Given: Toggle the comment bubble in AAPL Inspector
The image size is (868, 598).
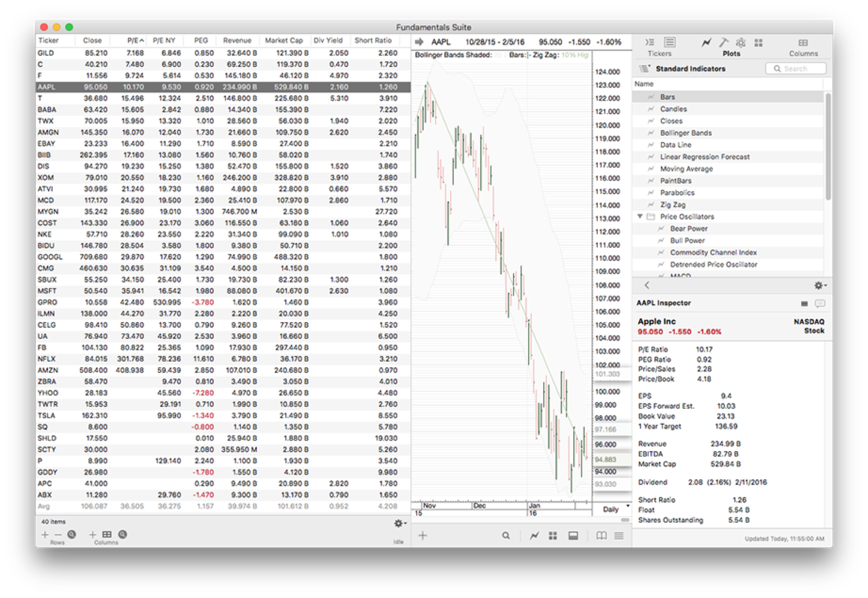Looking at the screenshot, I should pos(821,303).
